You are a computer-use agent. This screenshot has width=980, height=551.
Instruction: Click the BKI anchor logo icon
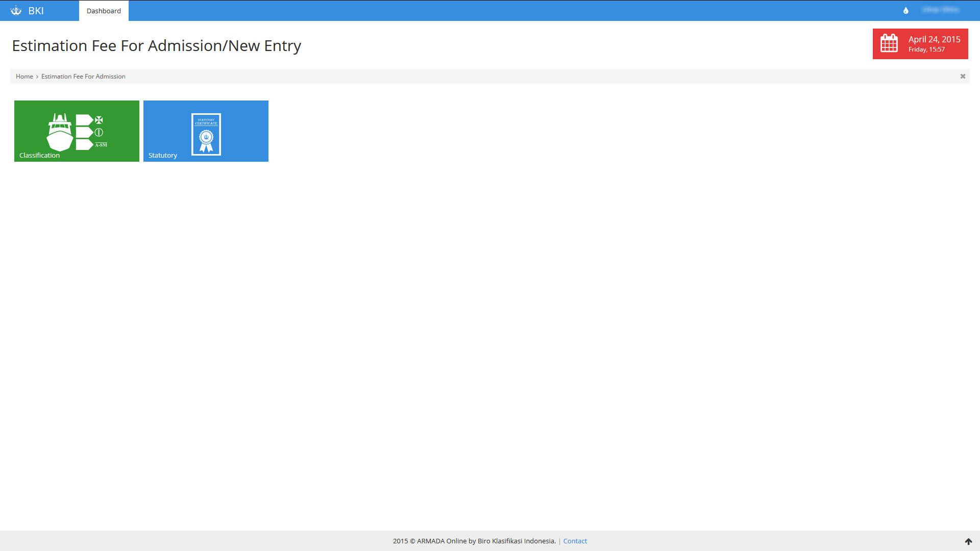coord(16,11)
